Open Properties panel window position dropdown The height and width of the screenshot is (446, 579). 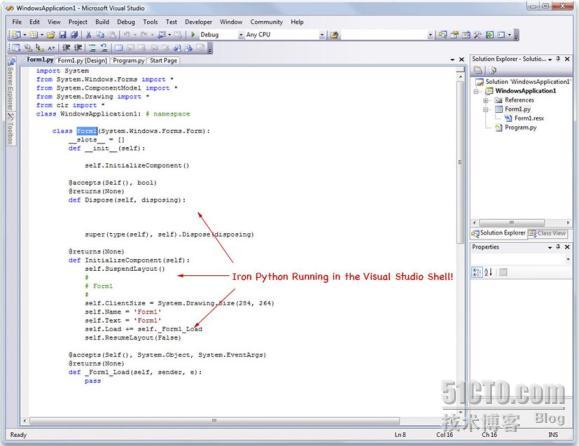pyautogui.click(x=550, y=247)
